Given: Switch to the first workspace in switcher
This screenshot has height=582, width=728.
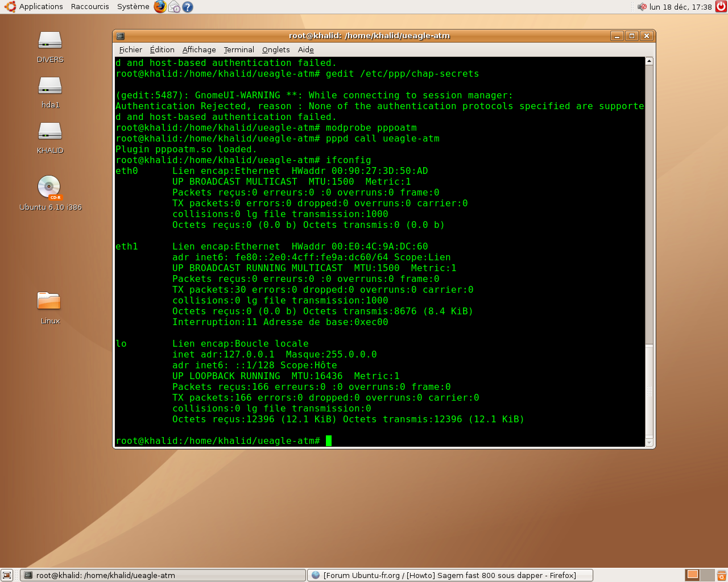Looking at the screenshot, I should coord(692,575).
